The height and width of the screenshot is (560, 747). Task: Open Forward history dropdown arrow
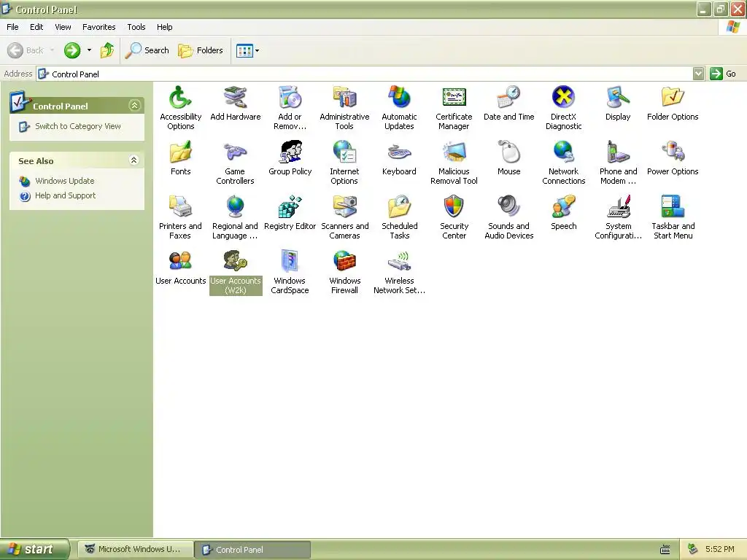pos(89,50)
